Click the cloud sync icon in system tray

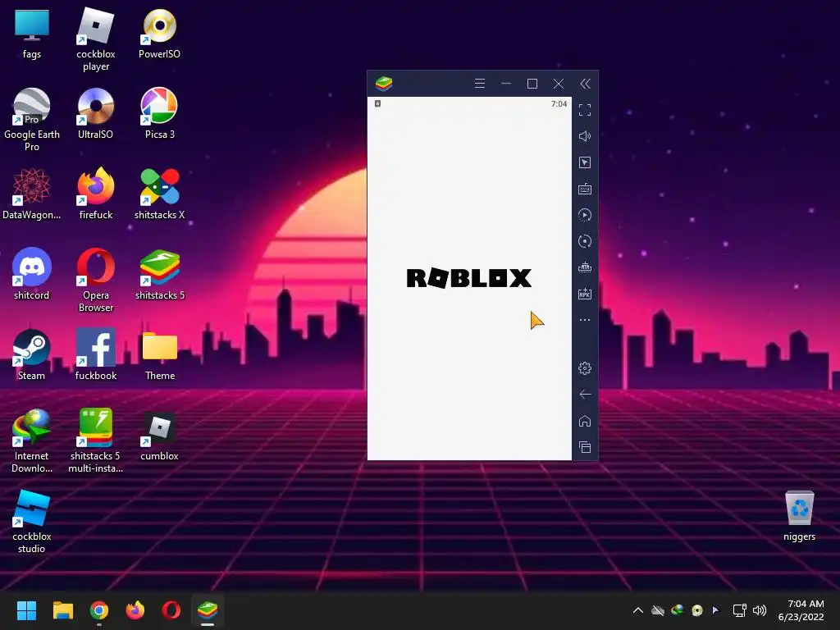point(658,610)
